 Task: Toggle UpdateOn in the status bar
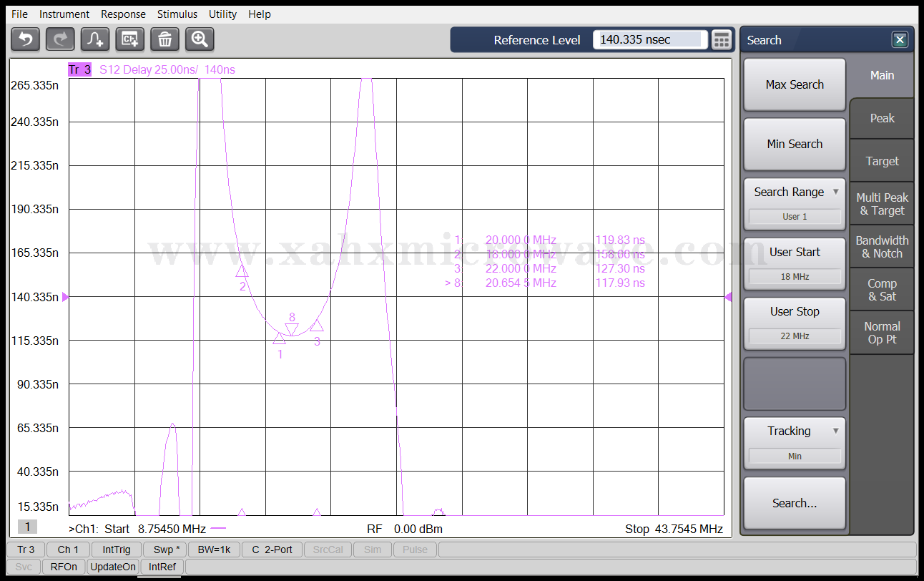[112, 567]
